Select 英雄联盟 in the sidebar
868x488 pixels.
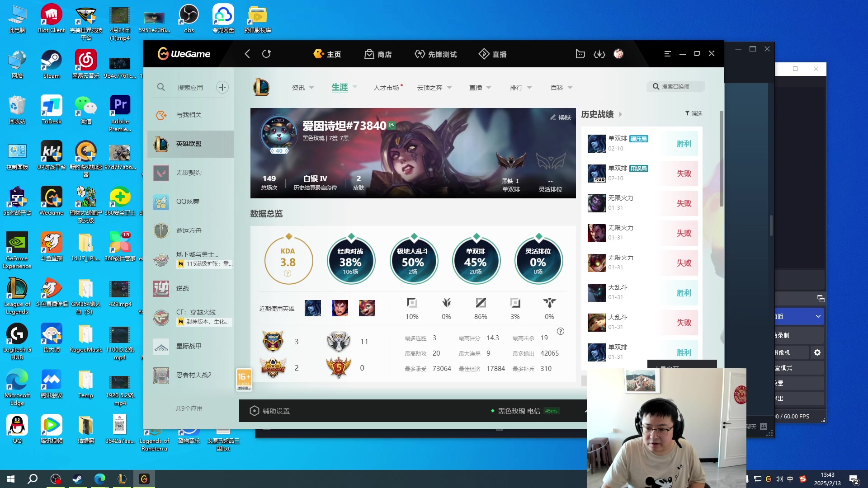pyautogui.click(x=190, y=144)
